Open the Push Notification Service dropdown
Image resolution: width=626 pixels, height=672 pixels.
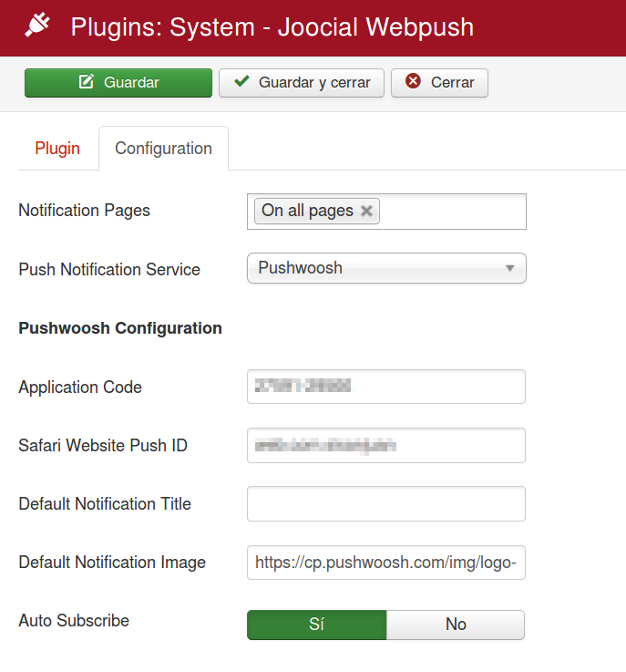click(386, 268)
